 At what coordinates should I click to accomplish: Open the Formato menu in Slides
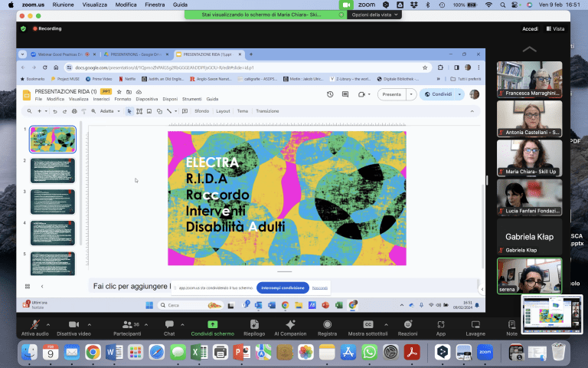122,99
